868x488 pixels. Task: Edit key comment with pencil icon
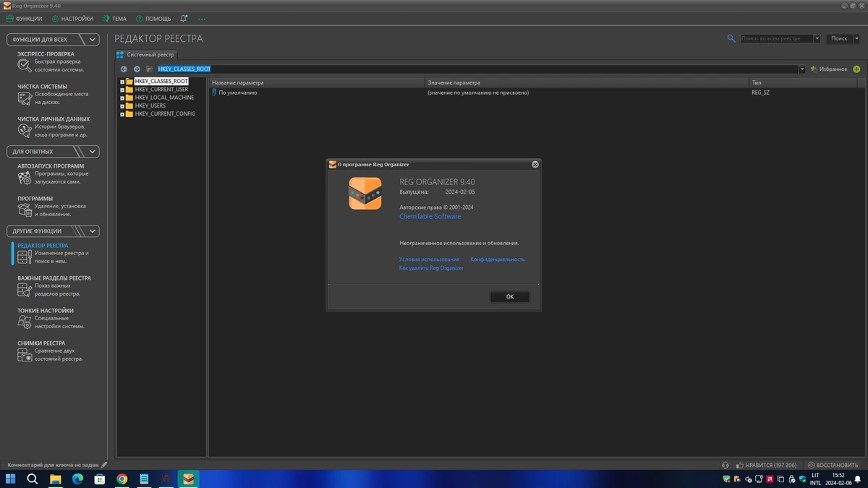coord(104,465)
